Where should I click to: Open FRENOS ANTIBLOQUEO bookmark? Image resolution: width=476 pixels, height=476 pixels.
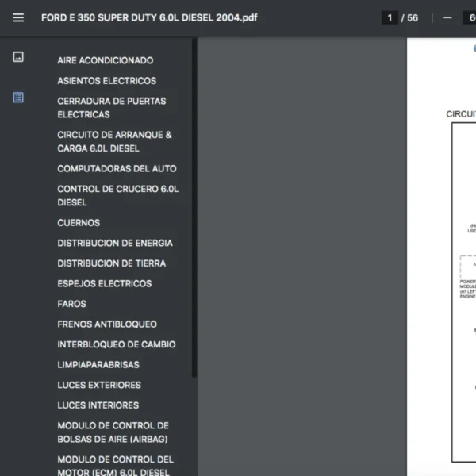point(107,324)
